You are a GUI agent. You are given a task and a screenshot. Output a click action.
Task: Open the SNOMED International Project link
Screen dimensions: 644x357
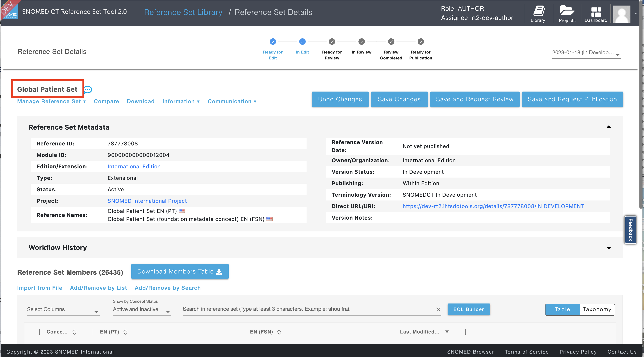pos(147,201)
